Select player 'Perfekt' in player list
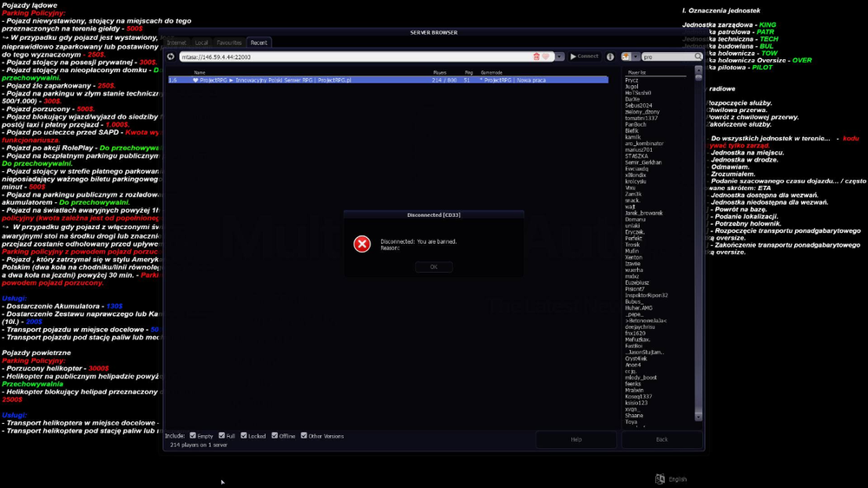The height and width of the screenshot is (488, 868). tap(634, 238)
